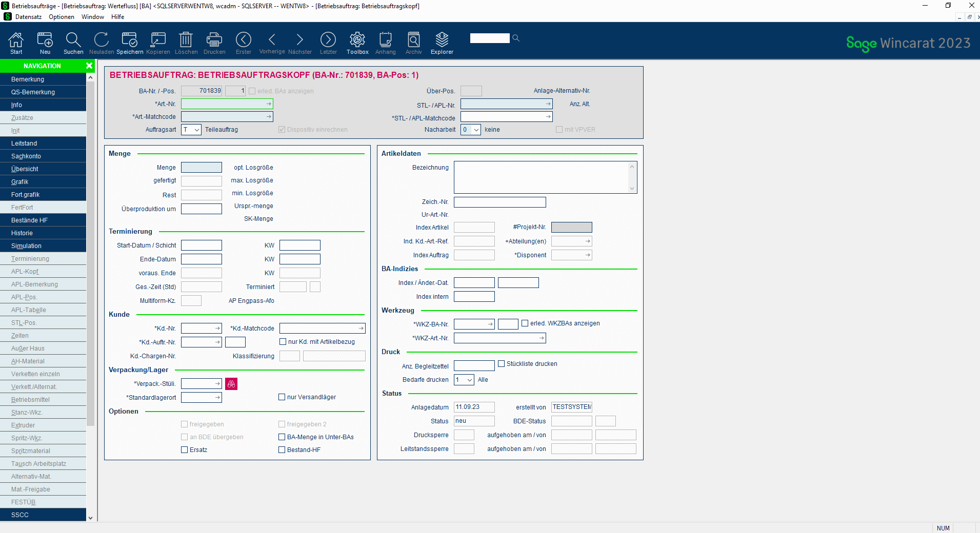Go to Start home icon
980x533 pixels.
point(16,39)
